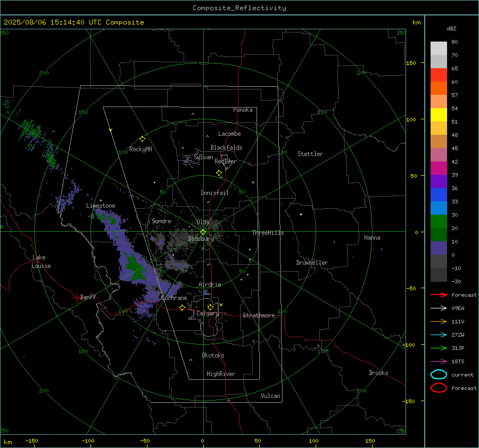The width and height of the screenshot is (479, 448).
Task: Select the 'Limestone' map label
Action: click(101, 206)
